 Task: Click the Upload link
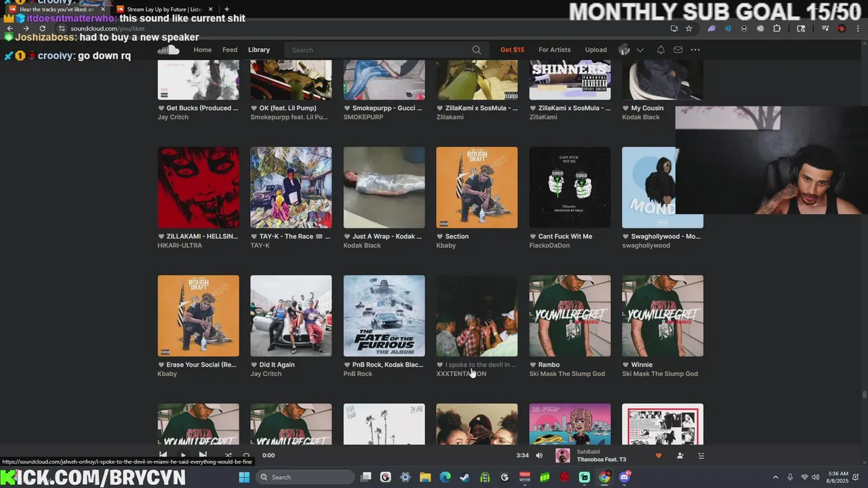pos(596,49)
